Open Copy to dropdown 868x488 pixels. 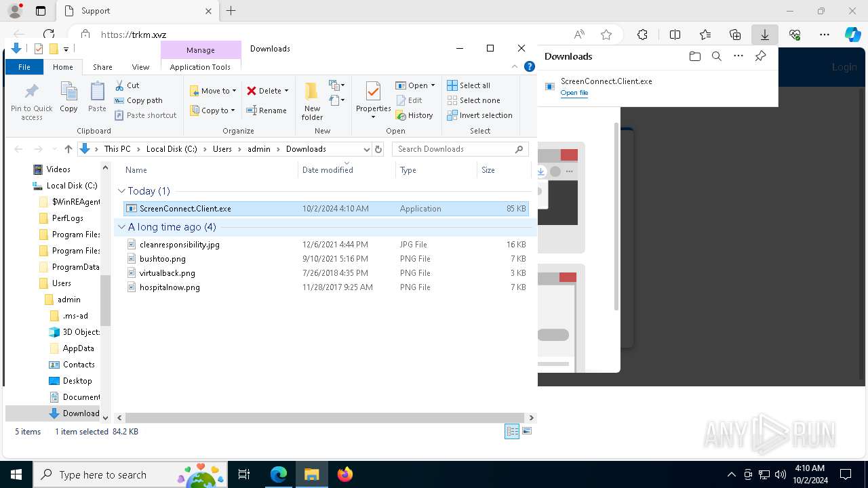(x=212, y=110)
